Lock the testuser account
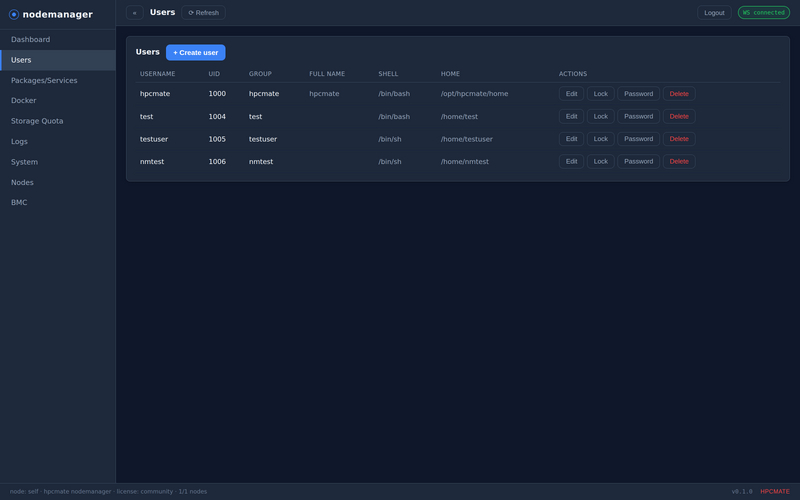 point(601,139)
